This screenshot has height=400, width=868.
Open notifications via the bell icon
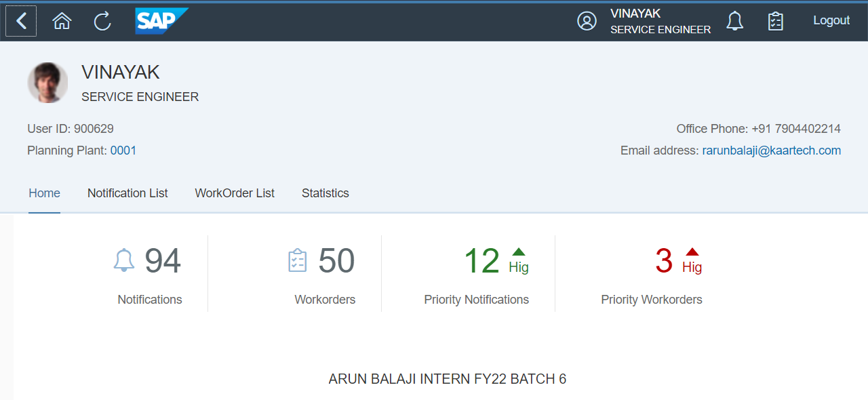tap(734, 21)
